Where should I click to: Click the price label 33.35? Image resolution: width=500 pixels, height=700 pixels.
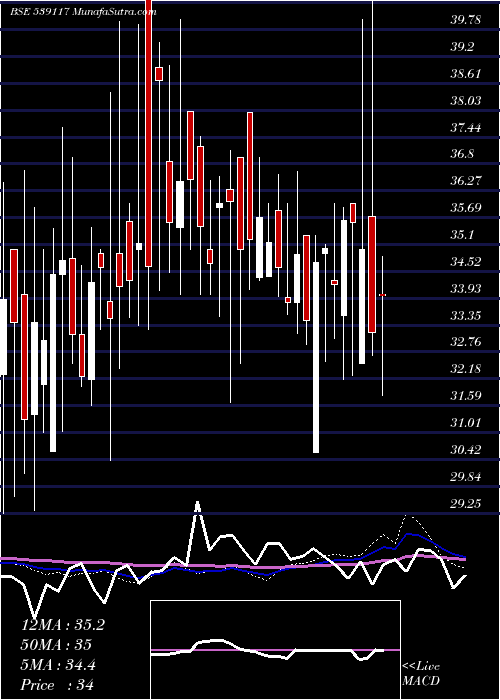pos(466,316)
